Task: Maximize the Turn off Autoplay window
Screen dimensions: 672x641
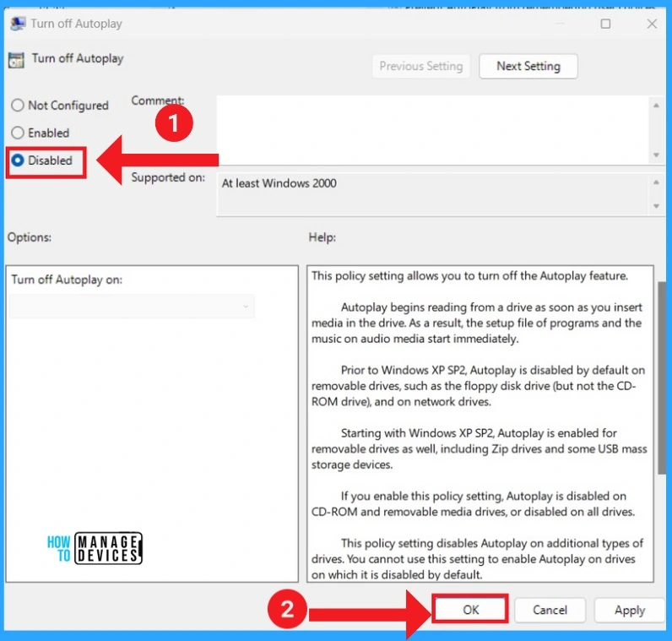Action: coord(605,24)
